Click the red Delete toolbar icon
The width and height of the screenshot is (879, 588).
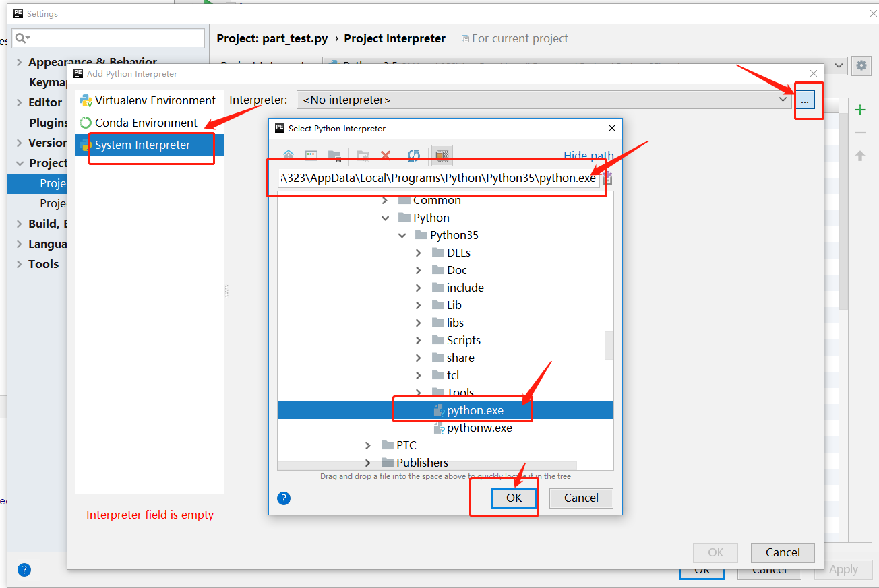pos(386,156)
